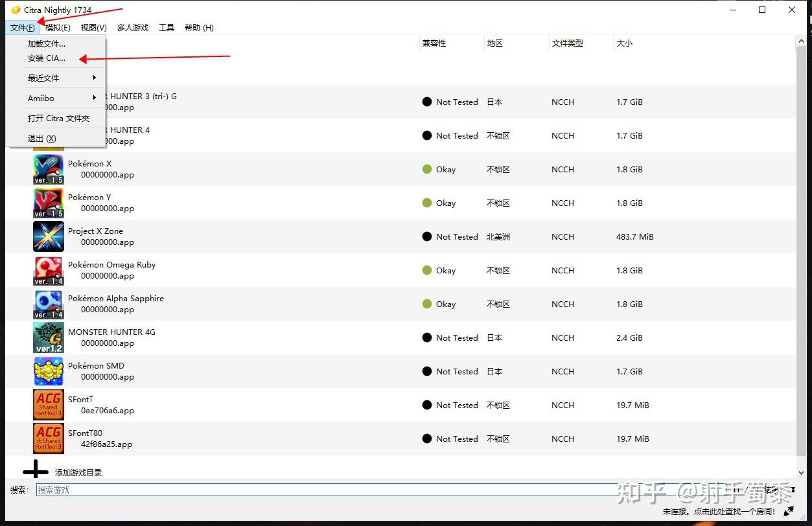Click the black Not Tested dot for Project X Zone

pos(427,236)
